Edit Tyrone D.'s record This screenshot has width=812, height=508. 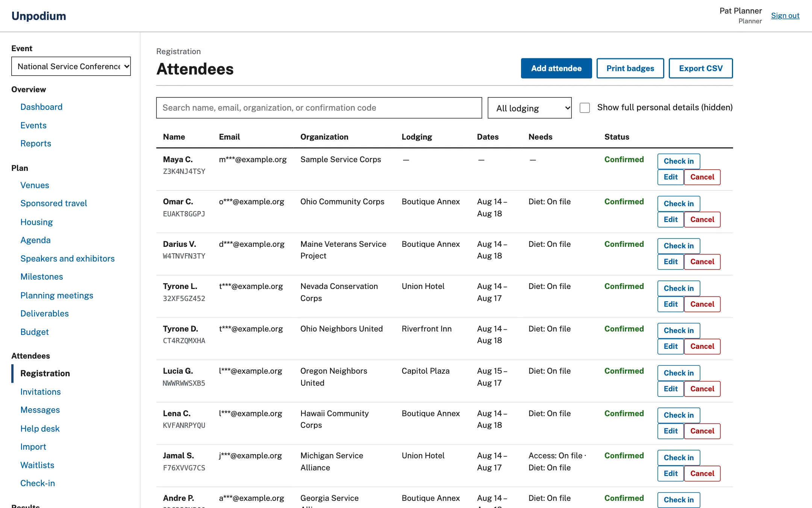click(670, 347)
